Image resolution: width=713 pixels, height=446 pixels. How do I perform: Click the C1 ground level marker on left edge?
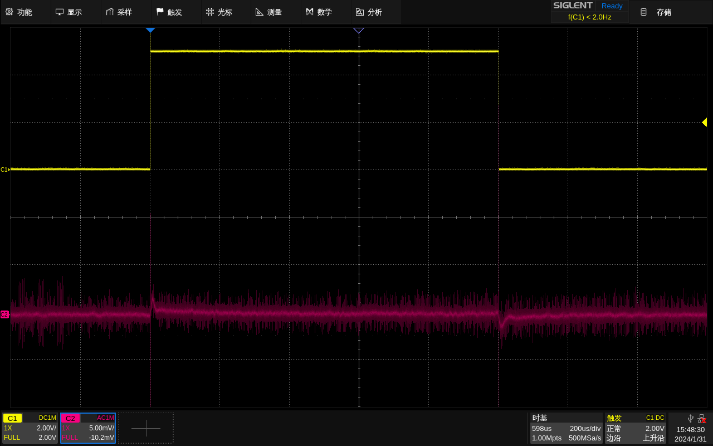click(5, 169)
